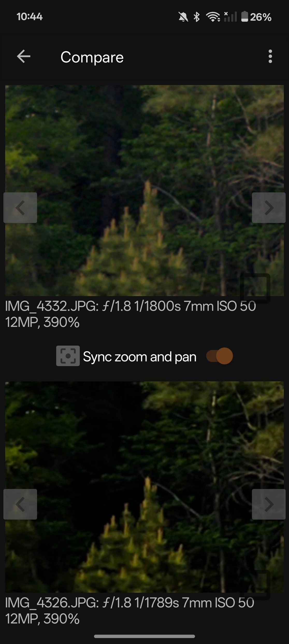The image size is (289, 644).
Task: Show next image in top pane
Action: point(269,208)
